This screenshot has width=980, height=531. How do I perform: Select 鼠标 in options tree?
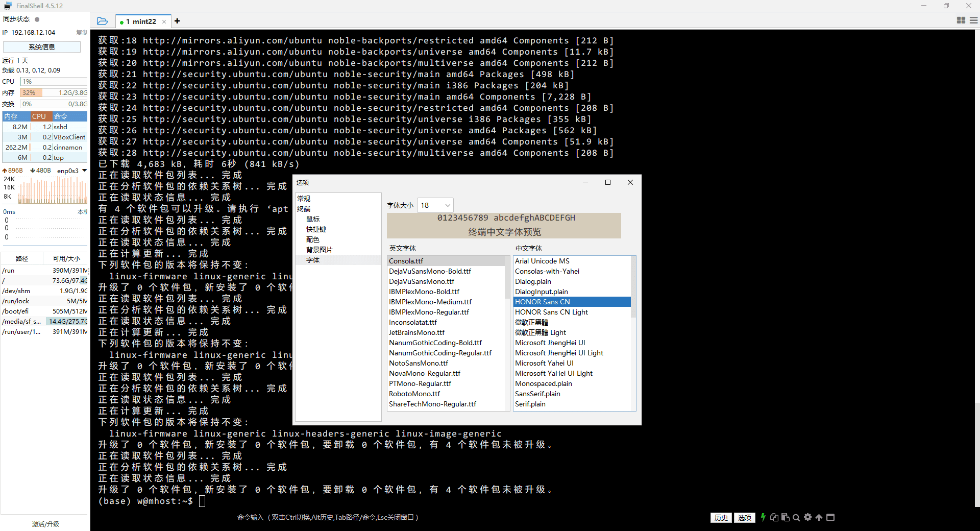pos(313,219)
